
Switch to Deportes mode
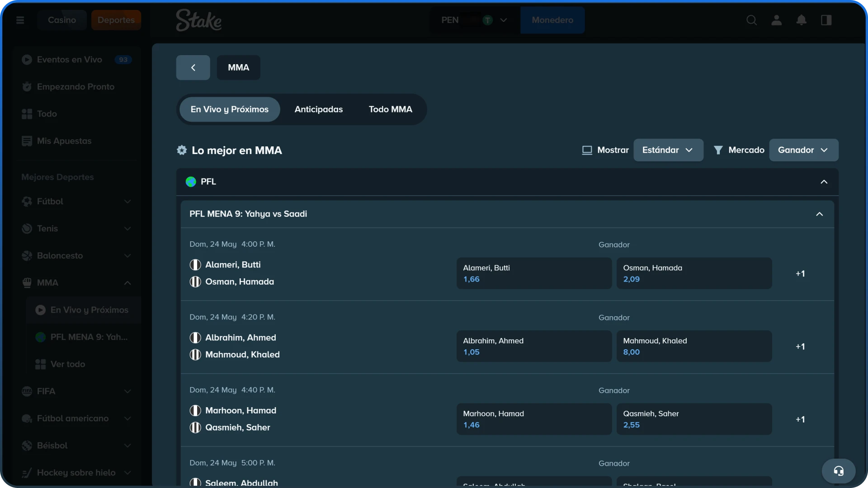(116, 20)
